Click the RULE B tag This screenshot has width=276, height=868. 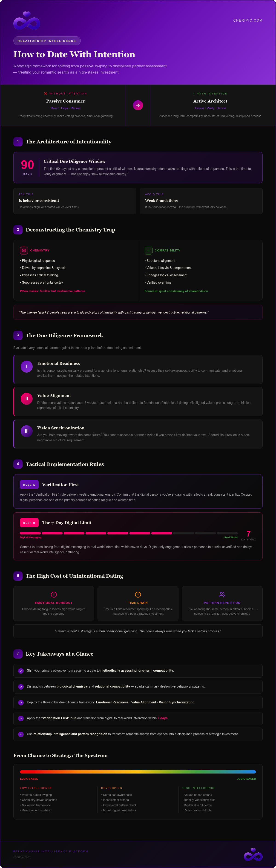coord(29,523)
